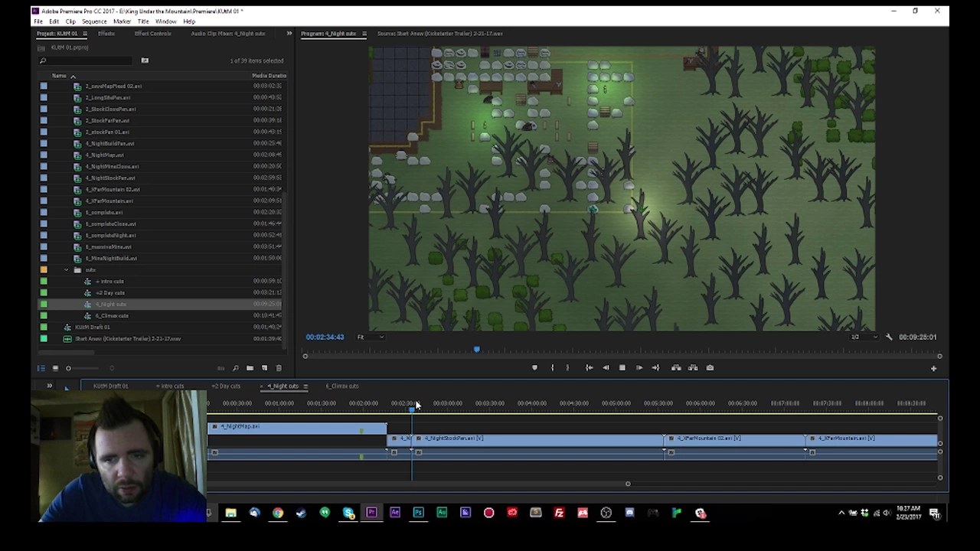Click the New Item icon
This screenshot has width=980, height=551.
click(264, 369)
